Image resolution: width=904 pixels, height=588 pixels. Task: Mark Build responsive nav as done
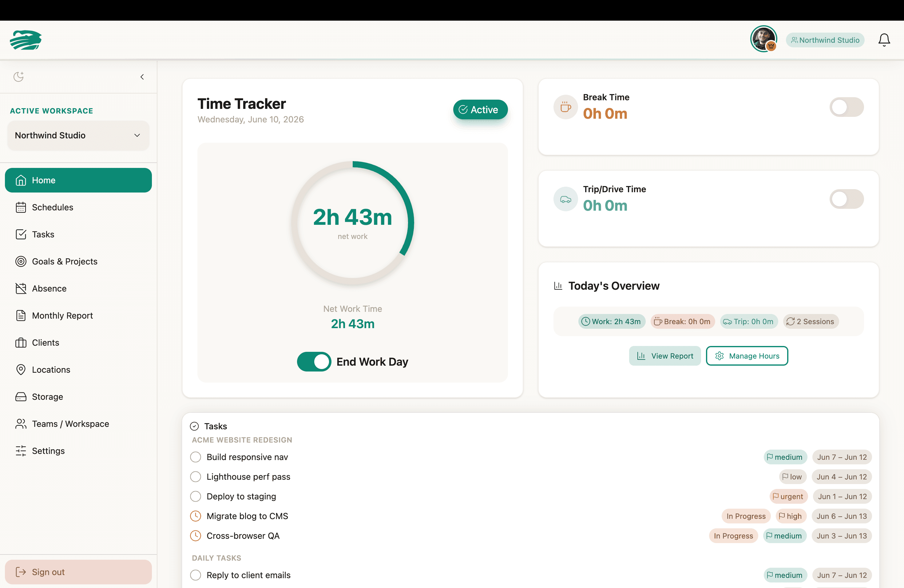coord(196,457)
